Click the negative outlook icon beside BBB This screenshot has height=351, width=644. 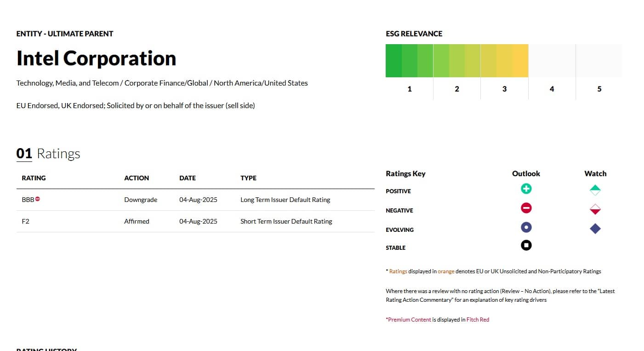(x=38, y=199)
